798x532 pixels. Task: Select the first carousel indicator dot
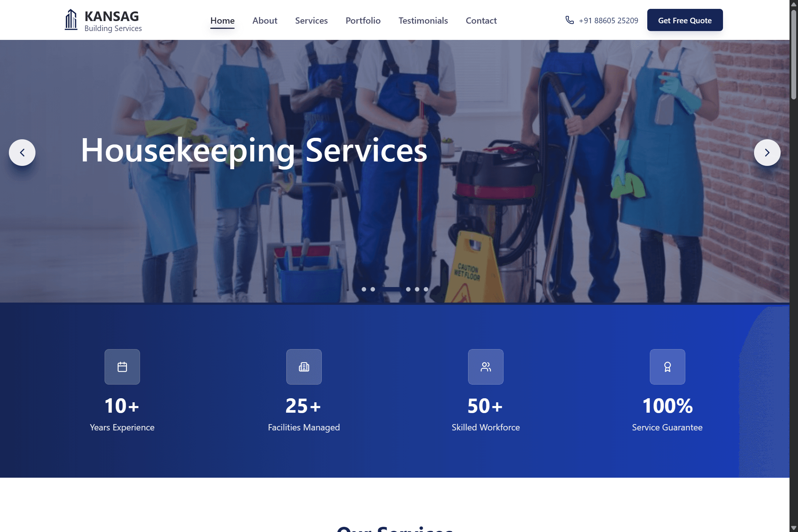364,289
